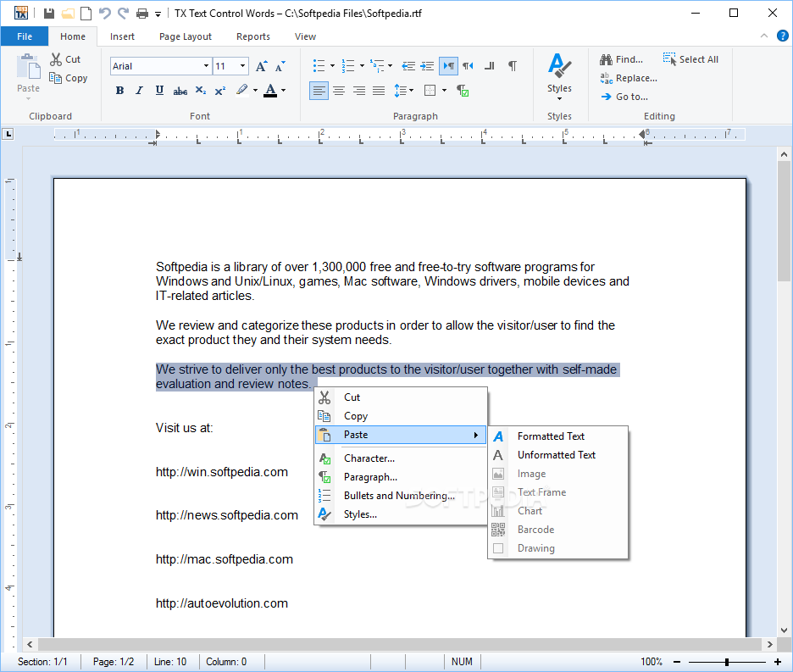Click the horizontal scrollbar right arrow
Screen dimensions: 793x672
770,644
